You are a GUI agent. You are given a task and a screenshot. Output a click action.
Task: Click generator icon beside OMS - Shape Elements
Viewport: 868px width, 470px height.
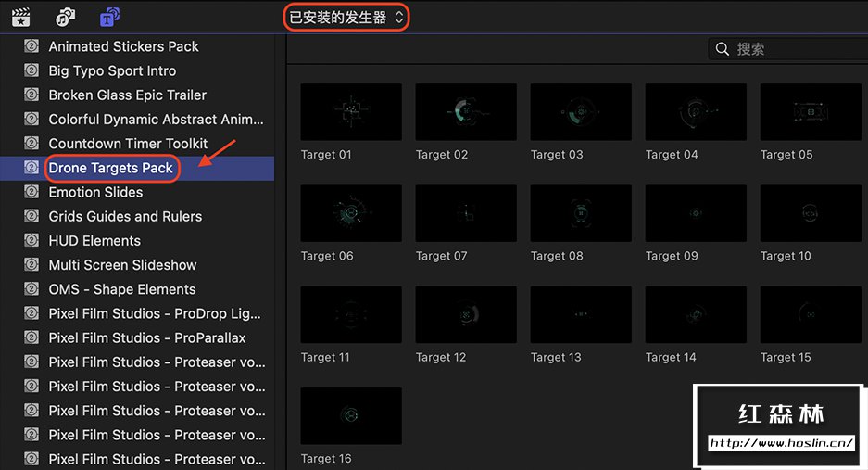tap(31, 288)
